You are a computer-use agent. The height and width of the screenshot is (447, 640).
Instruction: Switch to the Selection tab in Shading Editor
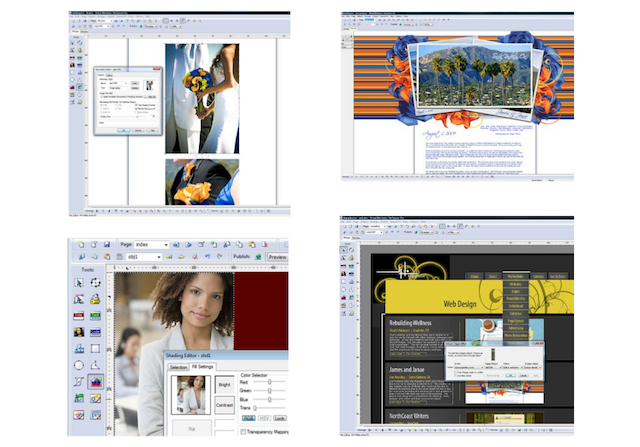pyautogui.click(x=178, y=367)
